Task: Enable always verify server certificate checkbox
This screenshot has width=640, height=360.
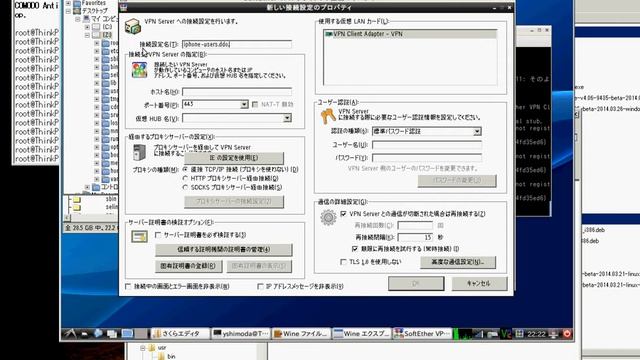Action: pyautogui.click(x=158, y=235)
